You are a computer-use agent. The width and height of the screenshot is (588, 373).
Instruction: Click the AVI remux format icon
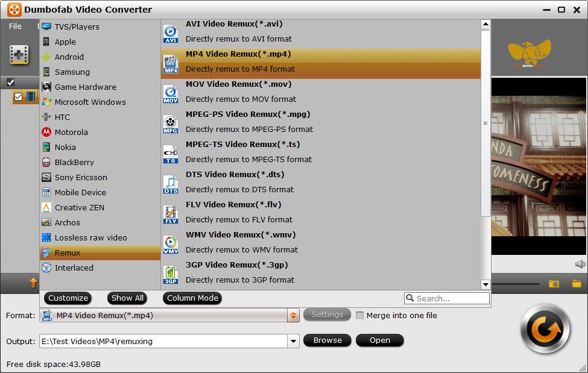pyautogui.click(x=171, y=34)
